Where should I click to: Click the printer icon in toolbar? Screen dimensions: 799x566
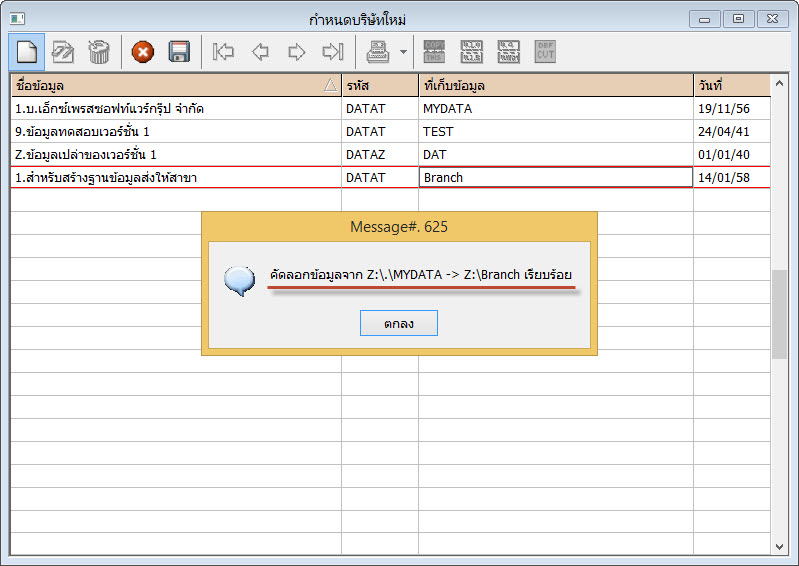[x=378, y=51]
